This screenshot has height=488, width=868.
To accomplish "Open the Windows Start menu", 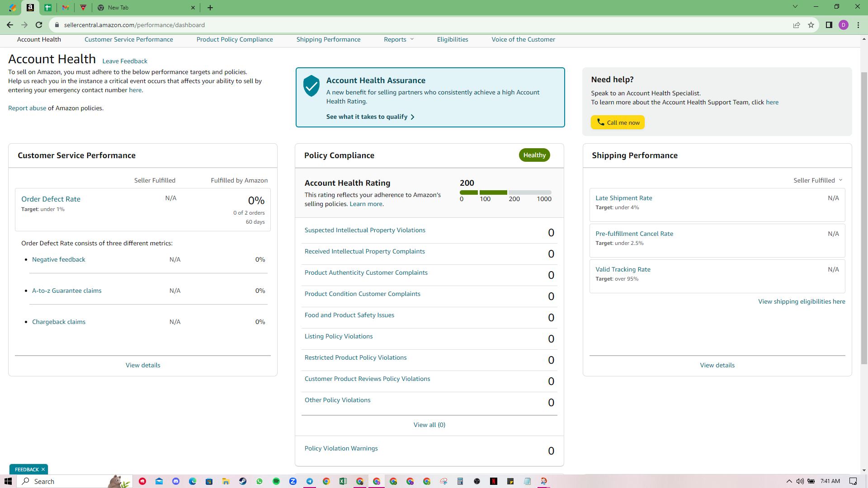I will [x=8, y=481].
